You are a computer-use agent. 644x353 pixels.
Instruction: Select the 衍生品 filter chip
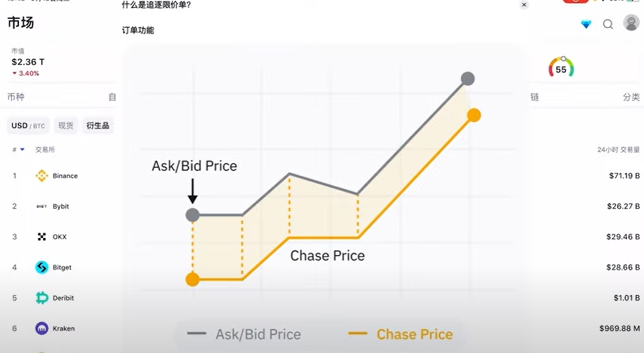click(98, 126)
